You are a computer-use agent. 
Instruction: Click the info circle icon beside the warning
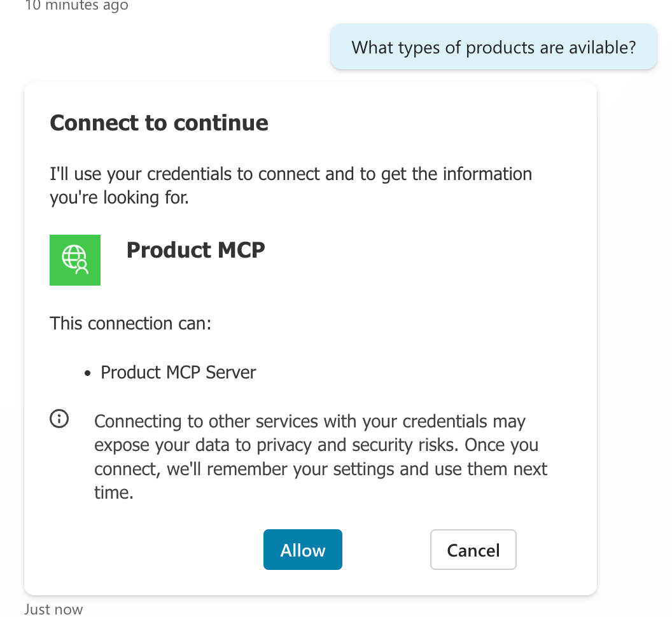point(59,419)
